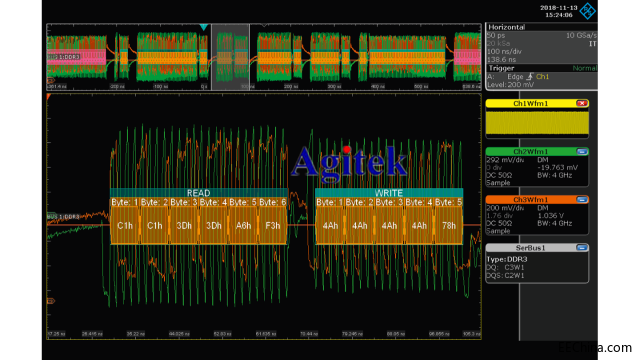Click the first READ byte C1h
Viewport: 640px width, 360px height.
[x=125, y=226]
